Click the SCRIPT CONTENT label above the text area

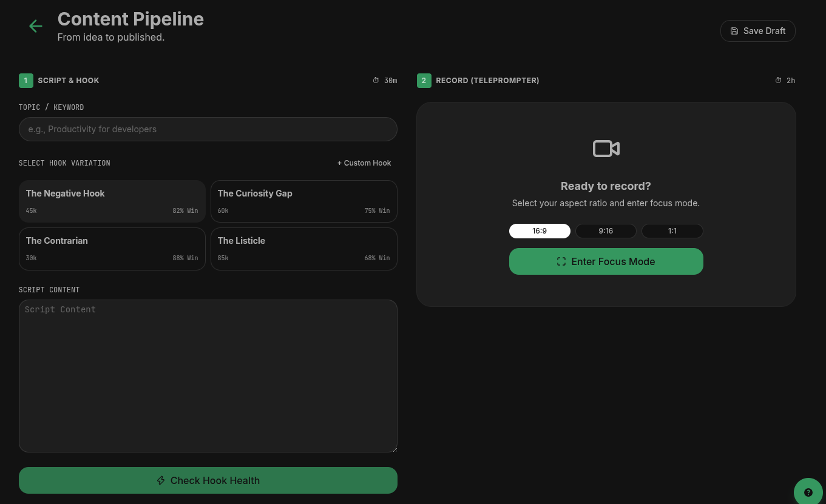49,290
